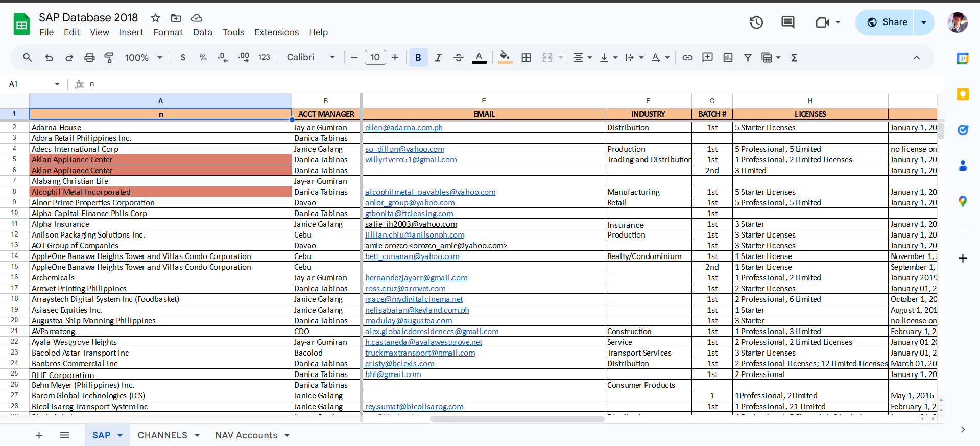The image size is (980, 446).
Task: Open Google Keep side panel
Action: click(963, 95)
